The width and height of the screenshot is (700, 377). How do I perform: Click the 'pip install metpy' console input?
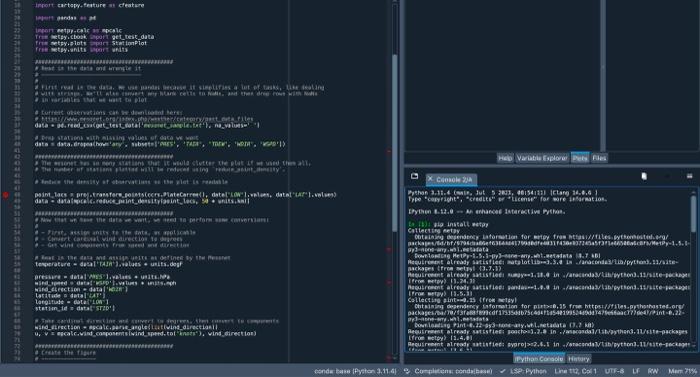461,224
